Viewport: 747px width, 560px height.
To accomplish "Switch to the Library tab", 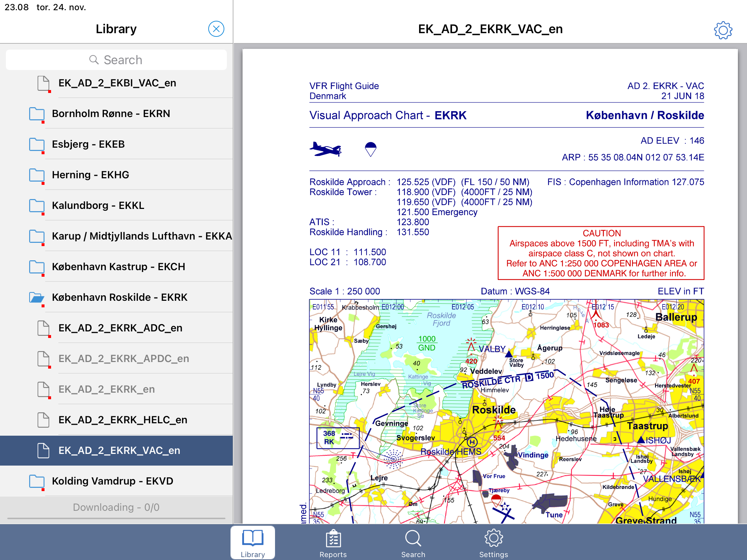I will (253, 542).
